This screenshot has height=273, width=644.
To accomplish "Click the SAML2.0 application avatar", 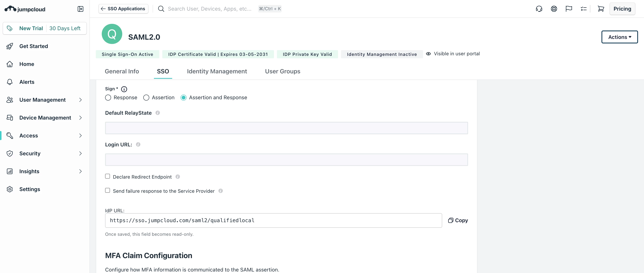I will (112, 34).
